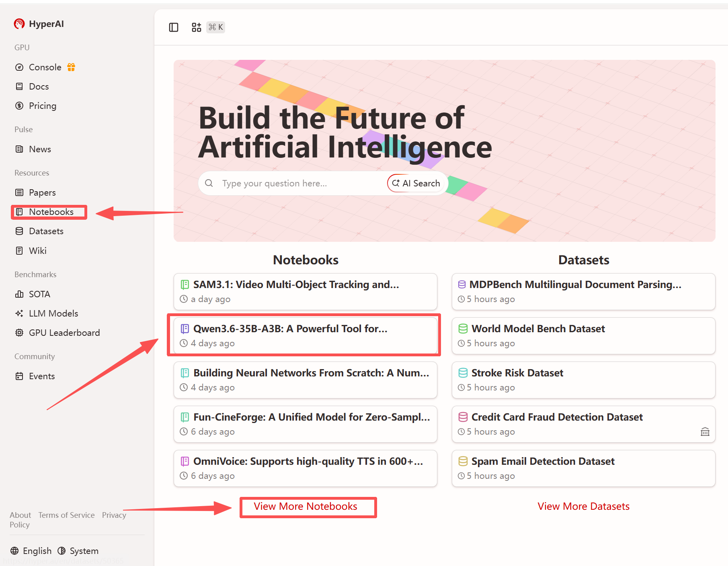The width and height of the screenshot is (728, 566).
Task: Click View More Notebooks link
Action: point(305,507)
